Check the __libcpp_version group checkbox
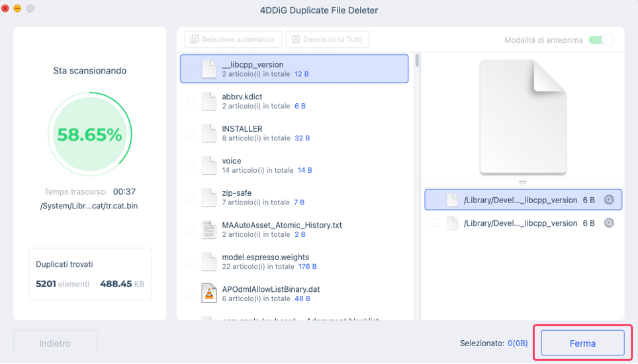 click(191, 69)
